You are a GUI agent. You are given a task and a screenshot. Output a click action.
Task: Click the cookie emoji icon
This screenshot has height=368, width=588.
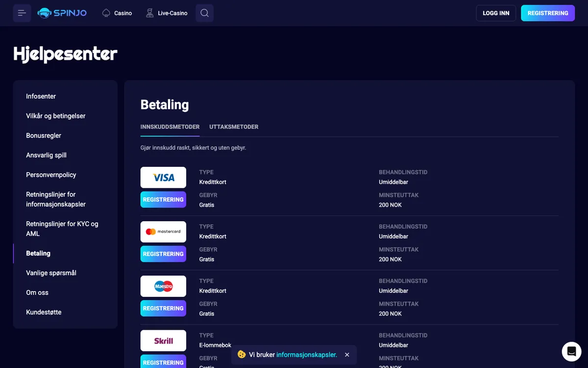pos(242,354)
